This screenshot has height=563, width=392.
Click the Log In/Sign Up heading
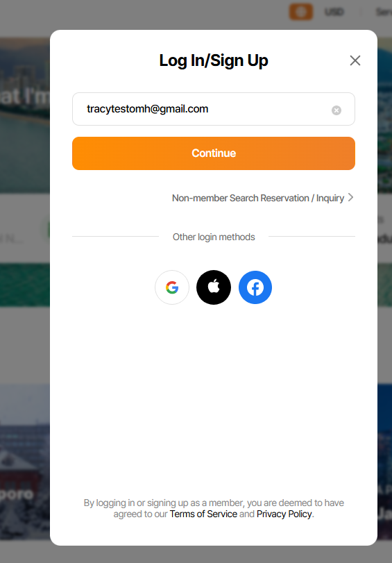click(x=214, y=60)
